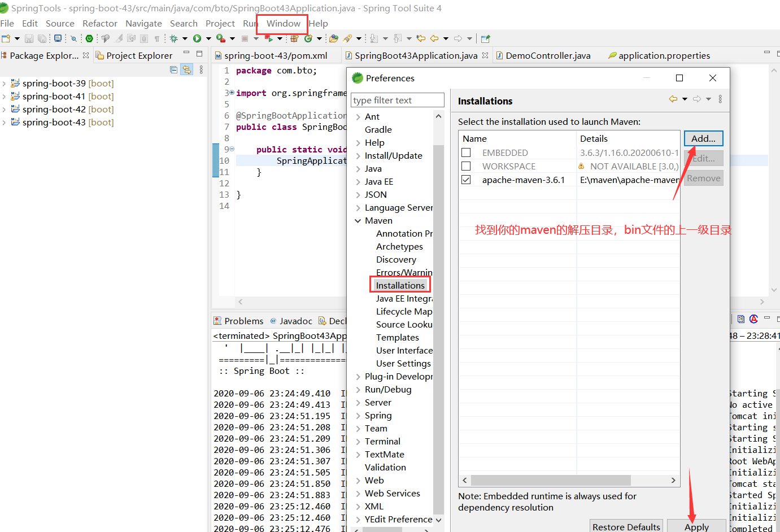Click Preferences page forward arrow

pyautogui.click(x=697, y=99)
